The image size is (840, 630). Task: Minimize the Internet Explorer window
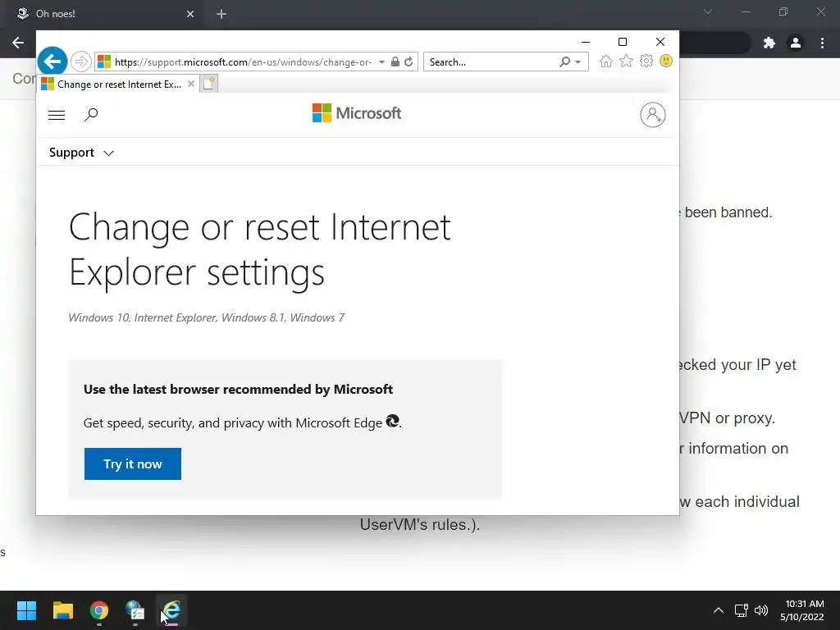[586, 42]
